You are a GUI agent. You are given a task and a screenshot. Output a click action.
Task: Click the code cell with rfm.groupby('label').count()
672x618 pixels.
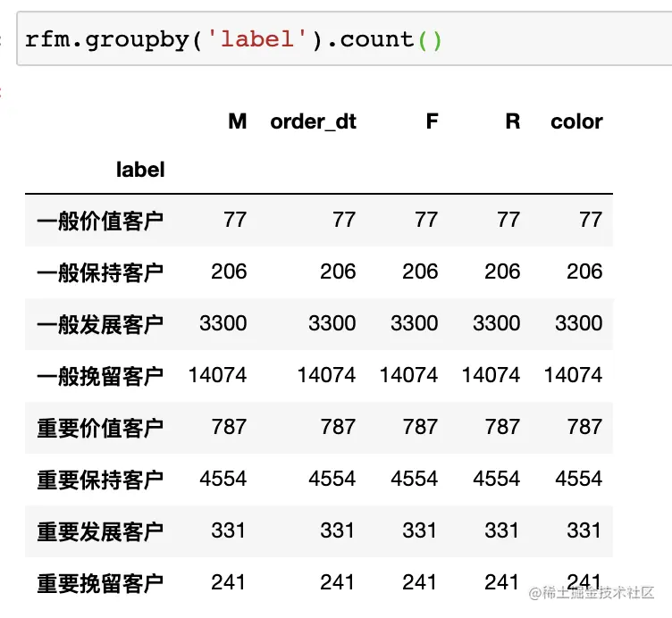point(344,39)
